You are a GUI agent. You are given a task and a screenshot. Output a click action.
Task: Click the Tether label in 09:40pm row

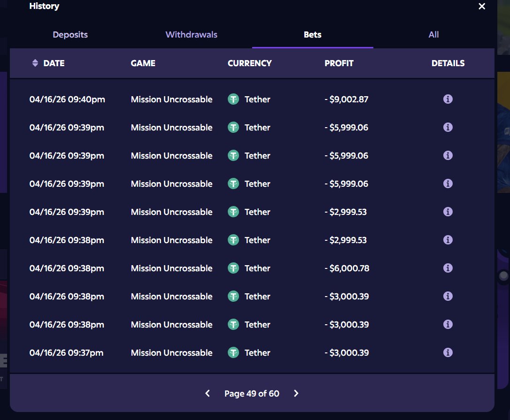tap(257, 99)
